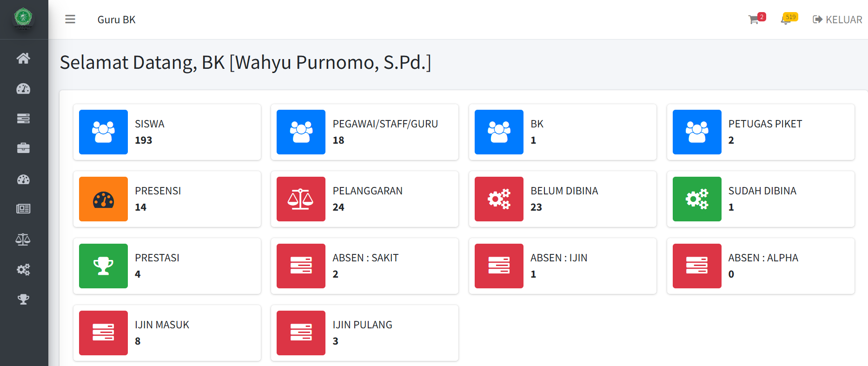Click the green PRESTASI trophy icon
Screen dimensions: 868x366
103,266
